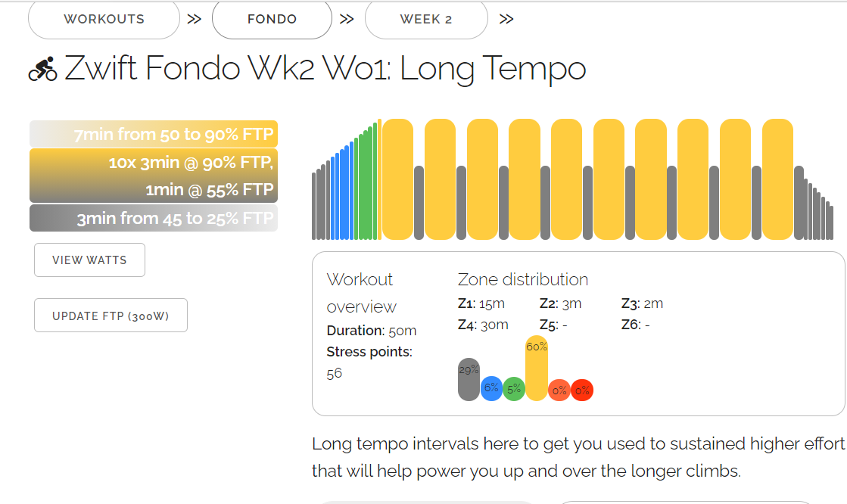Click the last yellow tempo interval bar
The width and height of the screenshot is (847, 504).
777,179
